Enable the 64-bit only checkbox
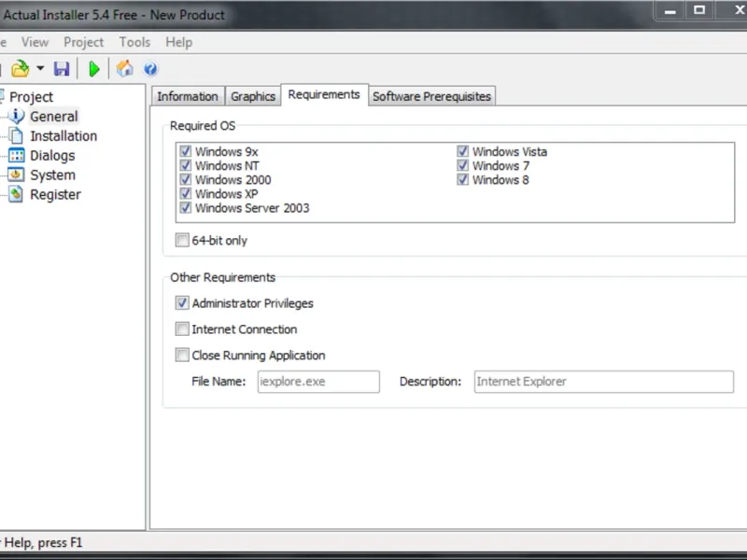 coord(182,240)
